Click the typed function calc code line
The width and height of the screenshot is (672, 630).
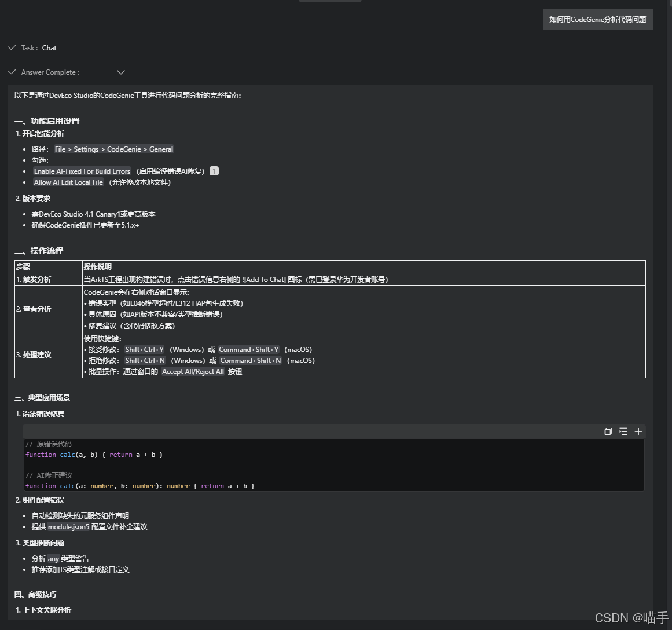click(139, 486)
